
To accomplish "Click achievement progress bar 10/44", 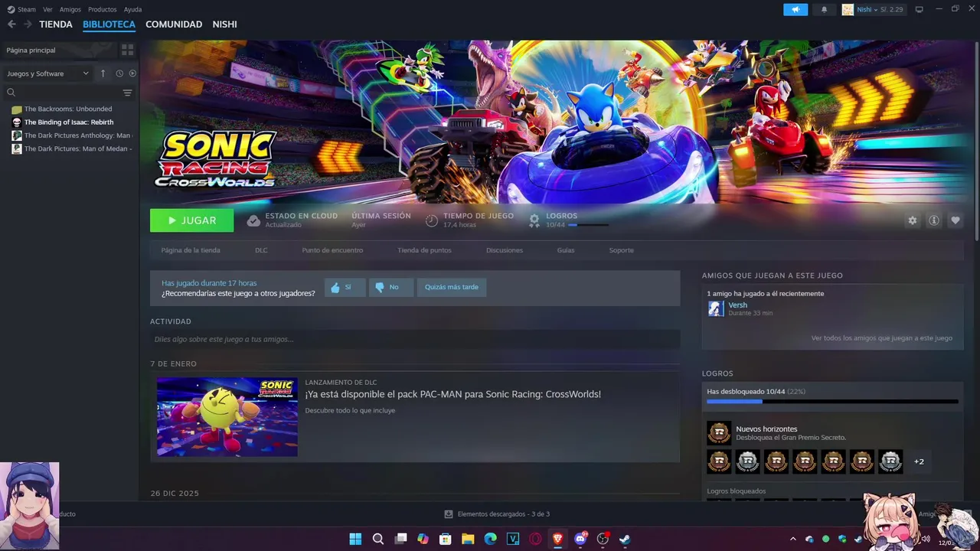I will pyautogui.click(x=832, y=401).
